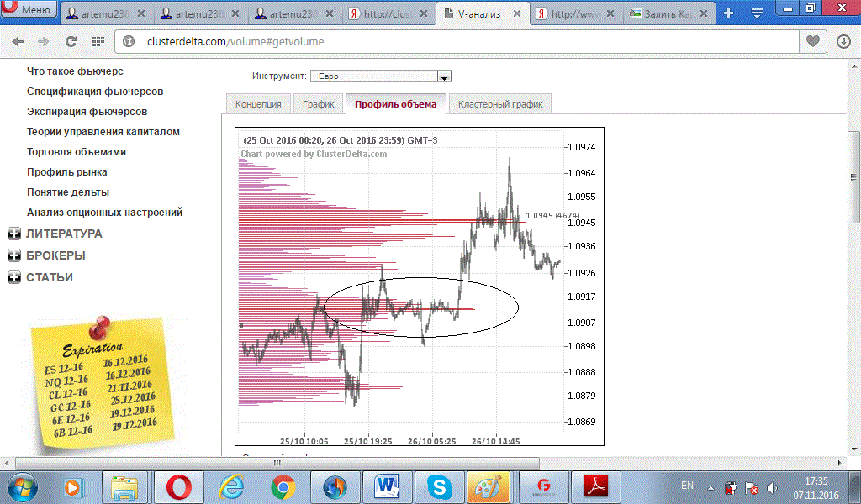Click the vertical page scrollbar thumb
Viewport: 861px width, 504px height.
coord(853,176)
